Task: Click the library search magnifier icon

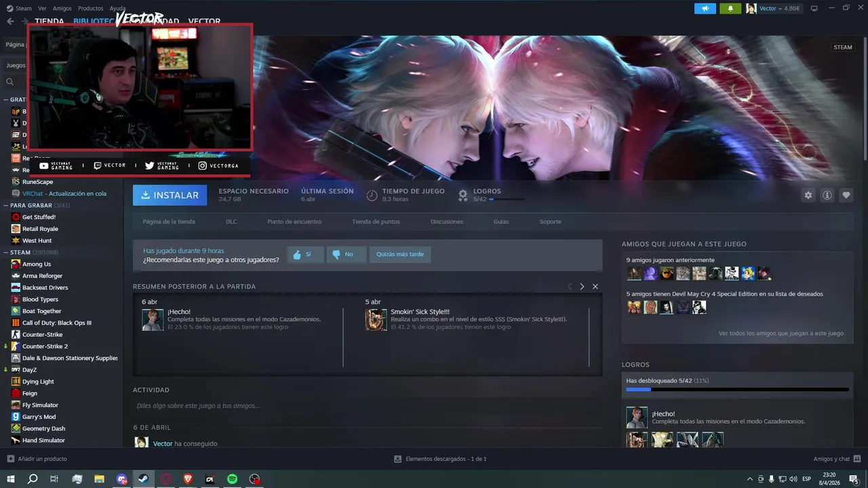Action: click(x=10, y=82)
